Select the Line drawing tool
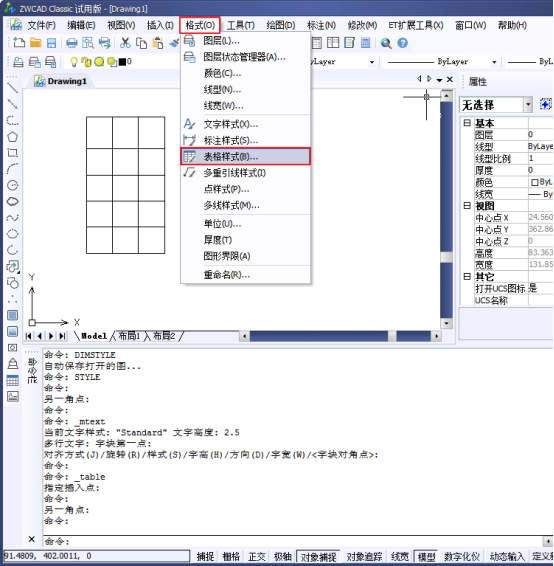The height and width of the screenshot is (566, 554). (x=12, y=88)
